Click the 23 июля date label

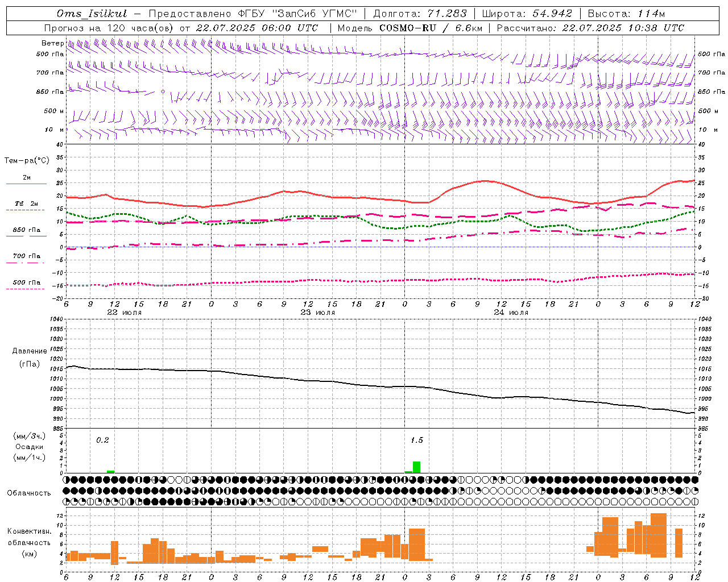point(317,313)
